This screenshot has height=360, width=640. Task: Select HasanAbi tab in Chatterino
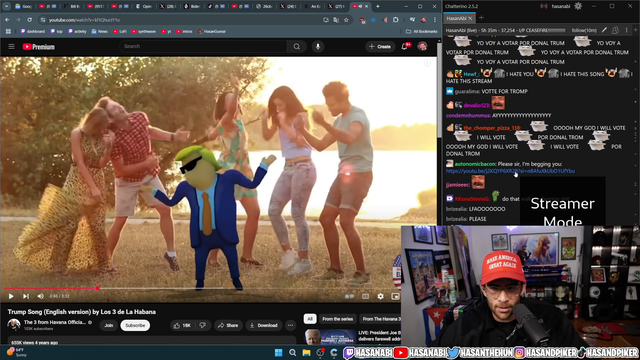[459, 18]
